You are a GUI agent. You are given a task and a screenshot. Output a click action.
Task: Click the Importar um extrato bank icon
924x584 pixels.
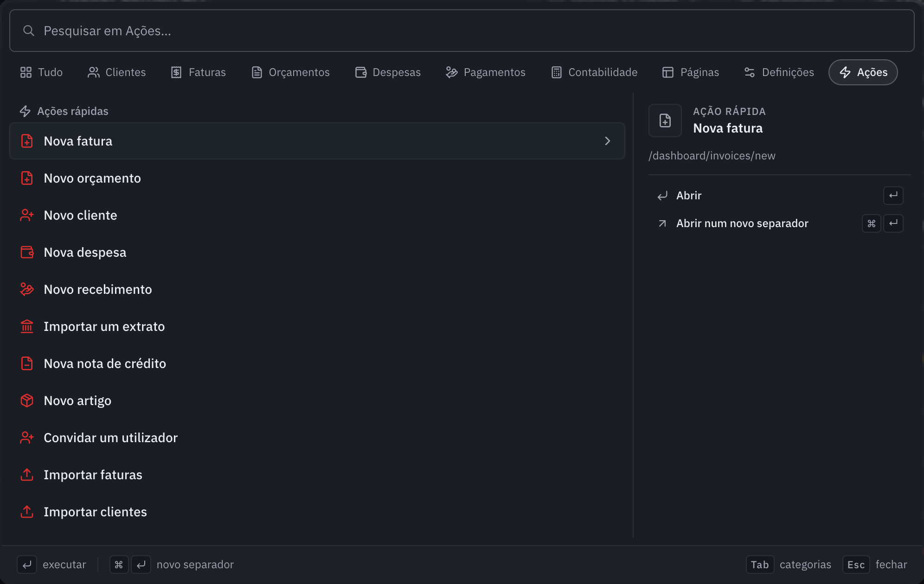27,326
